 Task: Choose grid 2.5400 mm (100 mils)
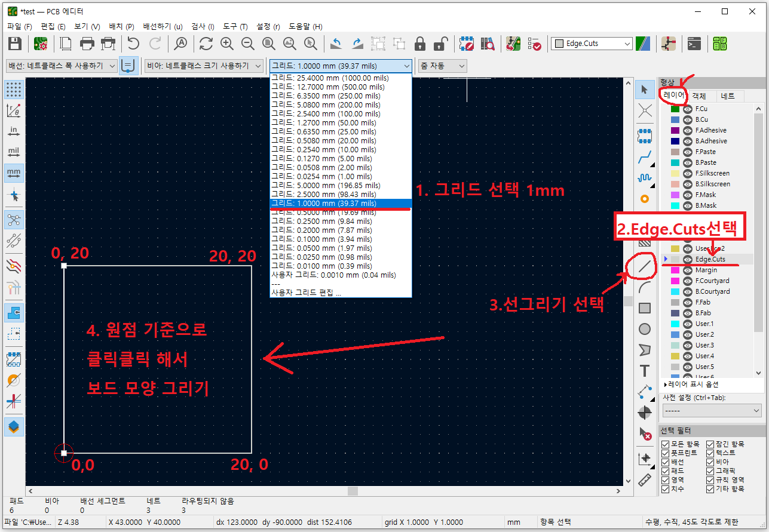coord(341,113)
